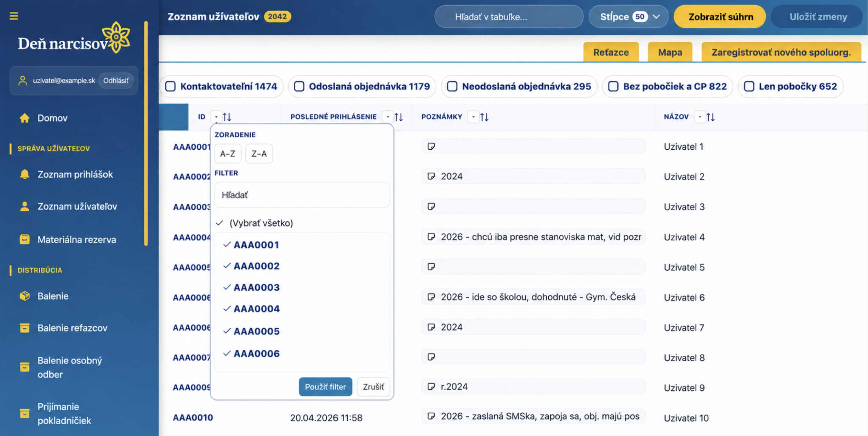868x436 pixels.
Task: Toggle Bez pobočiek a CP 822 checkbox
Action: (x=613, y=86)
